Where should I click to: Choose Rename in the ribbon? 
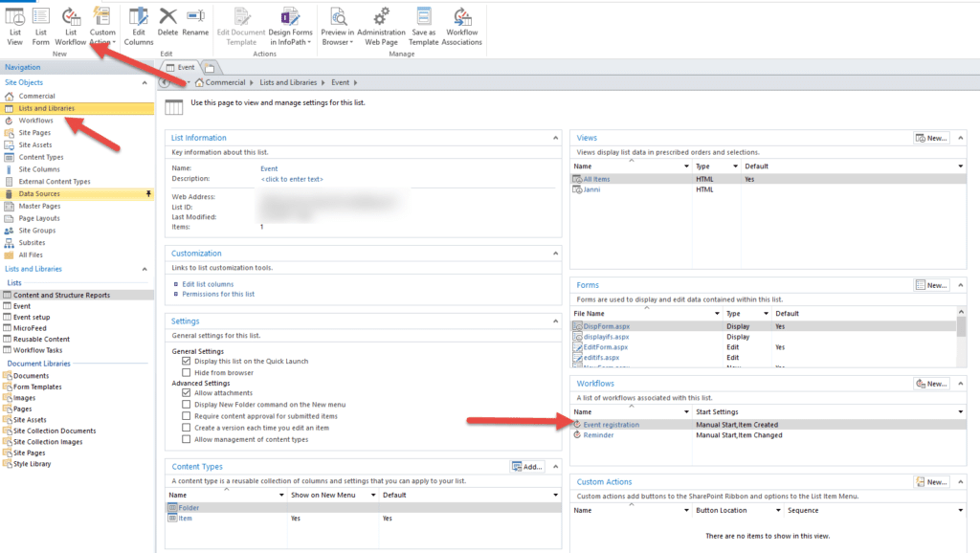coord(195,23)
